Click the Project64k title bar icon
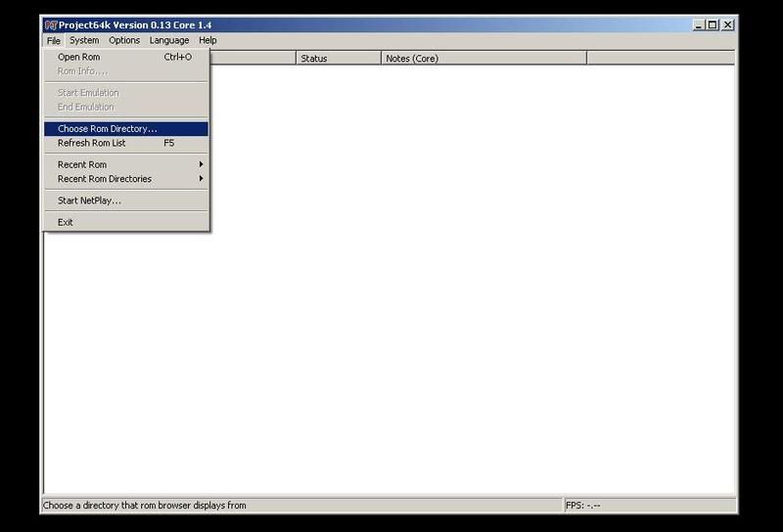This screenshot has width=783, height=532. click(51, 25)
